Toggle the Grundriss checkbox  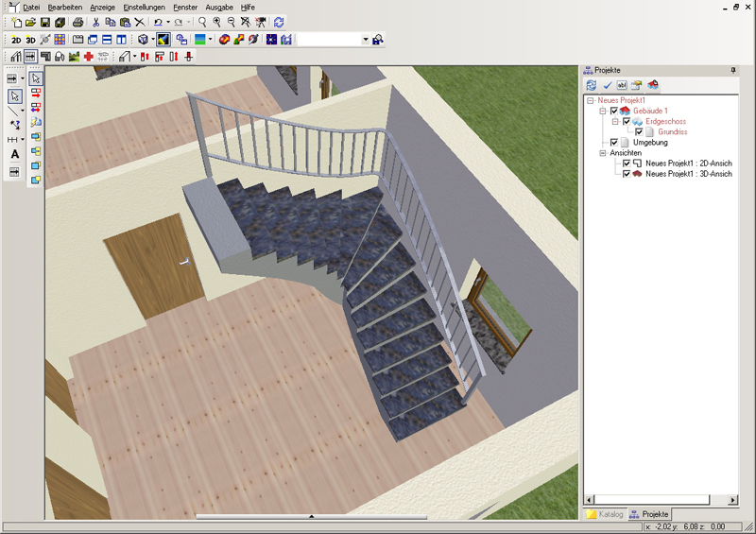[638, 132]
